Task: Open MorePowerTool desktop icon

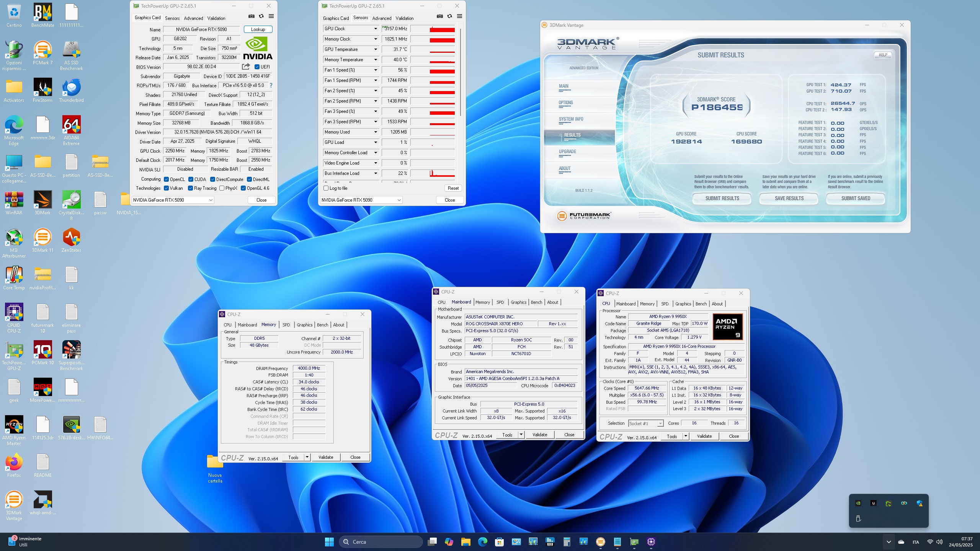Action: tap(42, 391)
